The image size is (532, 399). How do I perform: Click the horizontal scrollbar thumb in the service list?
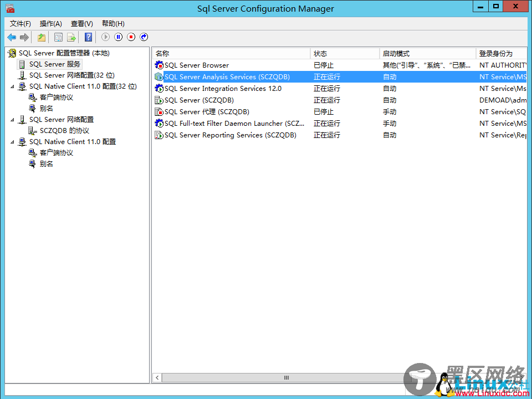point(287,377)
